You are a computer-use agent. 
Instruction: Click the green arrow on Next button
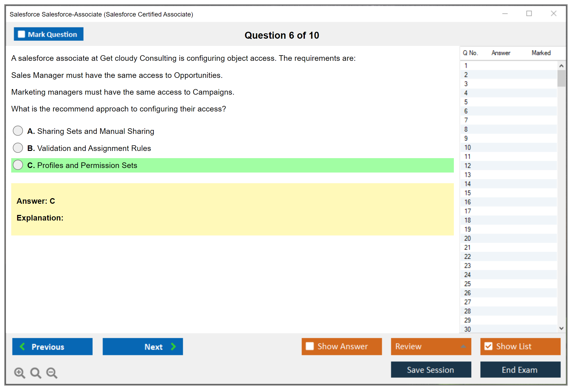point(173,346)
